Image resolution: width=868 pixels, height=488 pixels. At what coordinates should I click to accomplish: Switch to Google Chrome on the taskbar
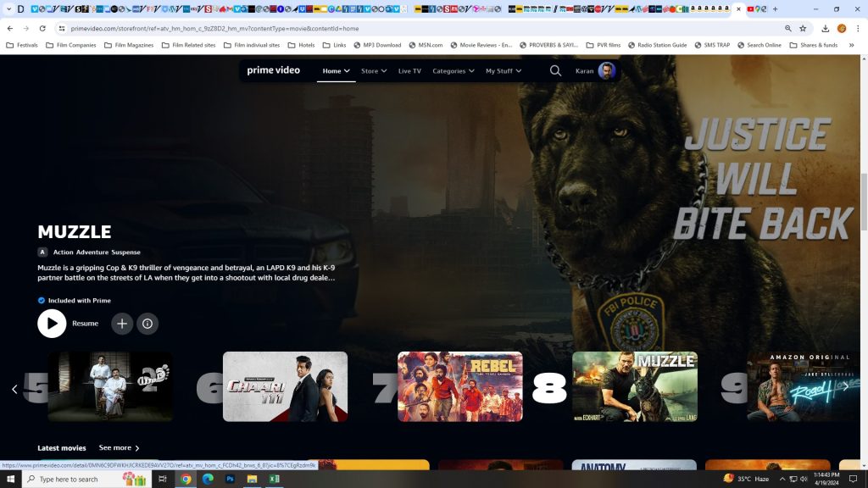point(186,479)
